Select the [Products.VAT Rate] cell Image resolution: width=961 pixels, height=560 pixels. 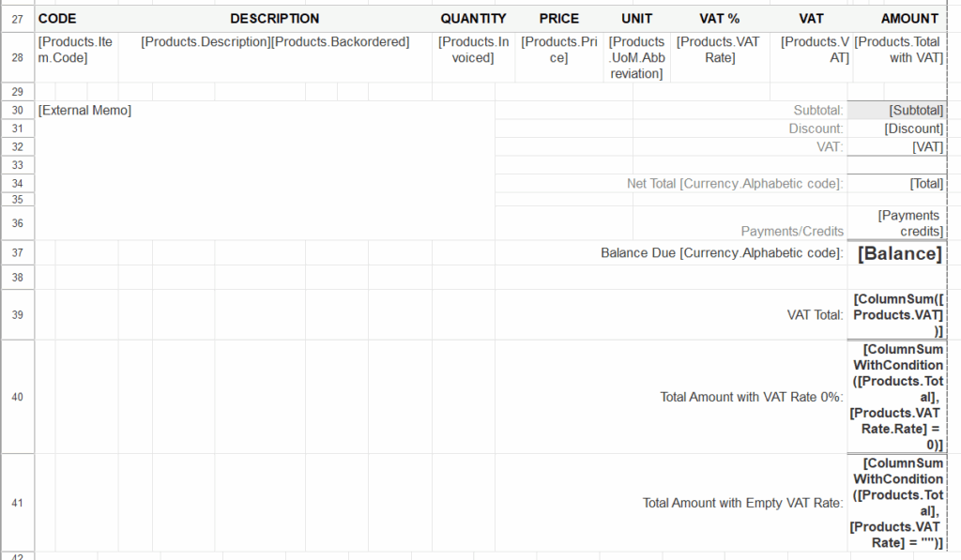[720, 57]
